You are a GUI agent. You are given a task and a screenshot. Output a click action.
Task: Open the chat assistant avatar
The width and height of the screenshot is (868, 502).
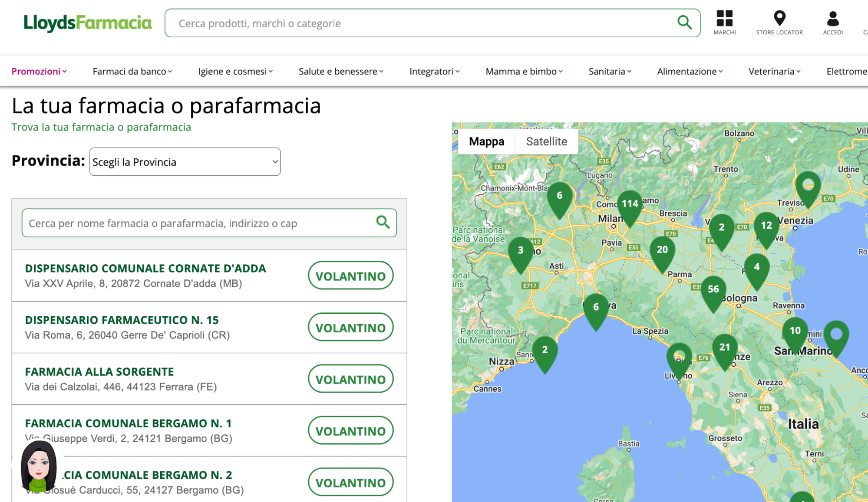[x=39, y=466]
